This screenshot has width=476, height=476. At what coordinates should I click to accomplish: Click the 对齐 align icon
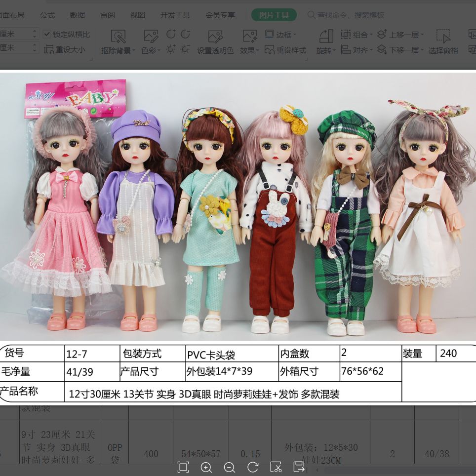[346, 49]
